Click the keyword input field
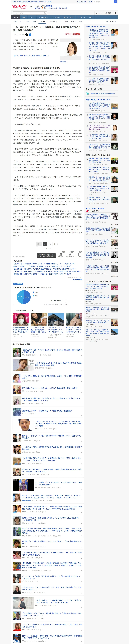Viewport: 129px width, 644px height. click(28, 13)
